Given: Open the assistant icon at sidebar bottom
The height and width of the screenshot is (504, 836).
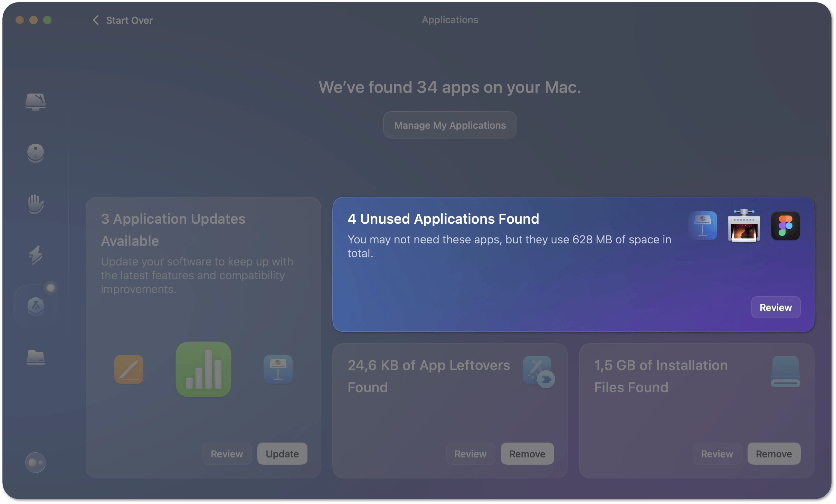Looking at the screenshot, I should (36, 463).
